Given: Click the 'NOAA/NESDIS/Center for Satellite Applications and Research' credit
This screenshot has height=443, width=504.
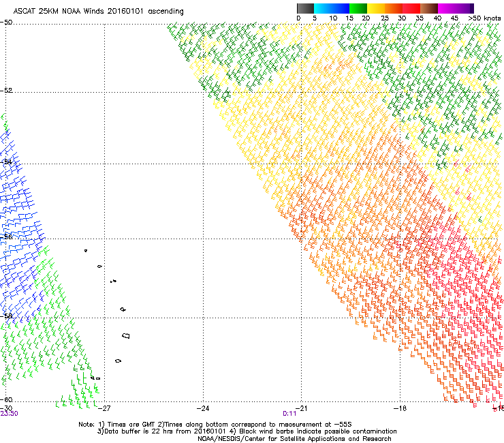Looking at the screenshot, I should 294,439.
